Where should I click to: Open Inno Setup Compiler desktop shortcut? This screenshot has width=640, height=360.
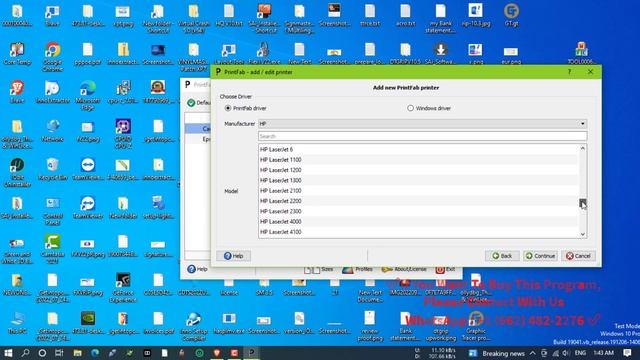point(193,326)
